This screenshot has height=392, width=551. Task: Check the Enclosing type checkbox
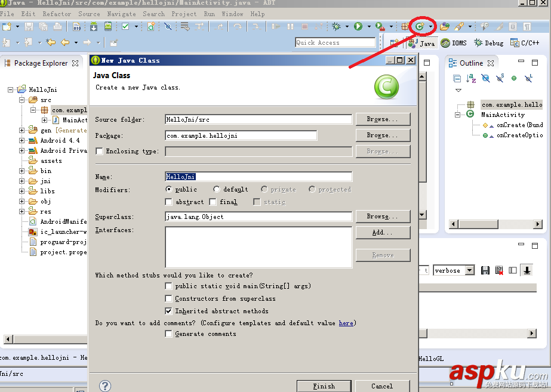click(x=100, y=151)
